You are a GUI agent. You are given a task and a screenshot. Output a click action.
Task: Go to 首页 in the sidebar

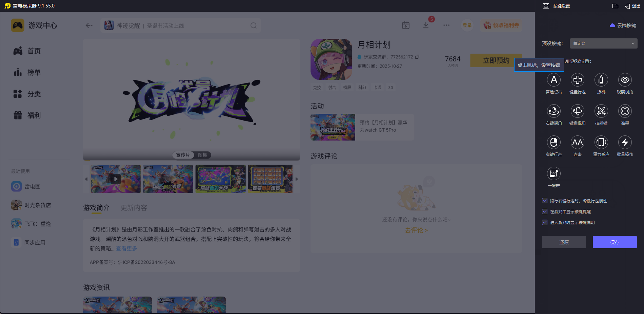(27, 51)
